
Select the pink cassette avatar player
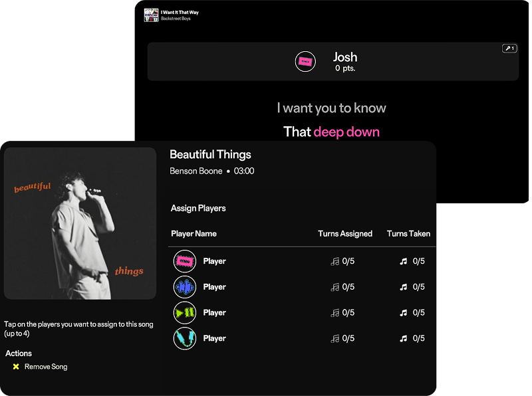click(185, 261)
